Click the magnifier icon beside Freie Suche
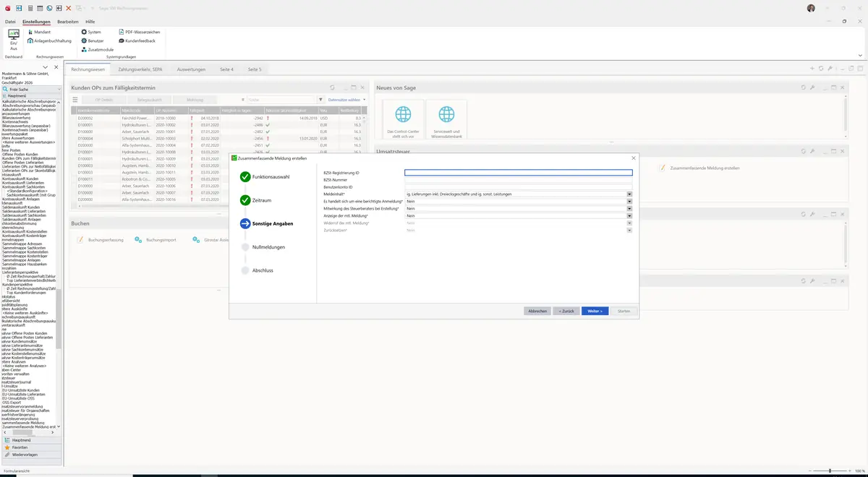 coord(5,89)
